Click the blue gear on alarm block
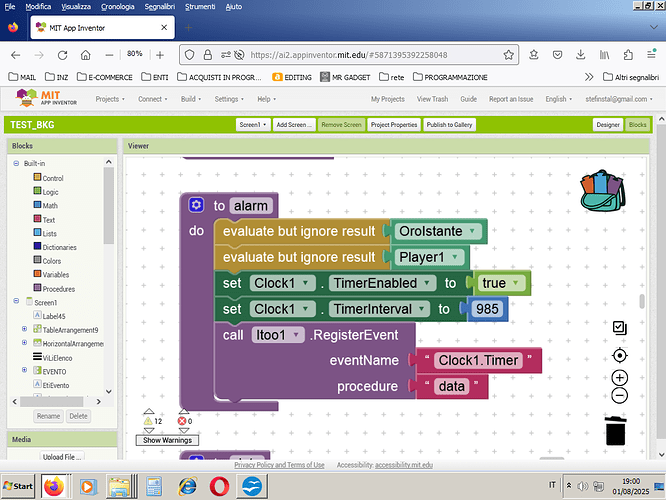Viewport: 666px width, 500px height. 196,205
